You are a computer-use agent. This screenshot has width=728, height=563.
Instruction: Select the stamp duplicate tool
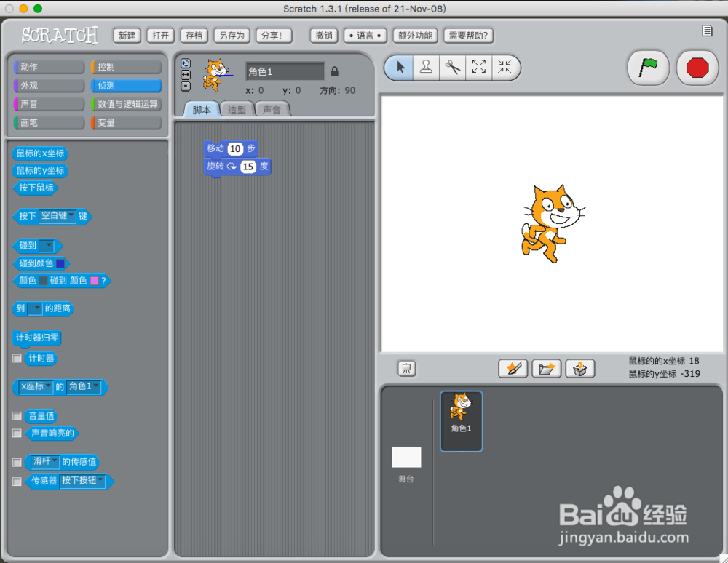(426, 68)
